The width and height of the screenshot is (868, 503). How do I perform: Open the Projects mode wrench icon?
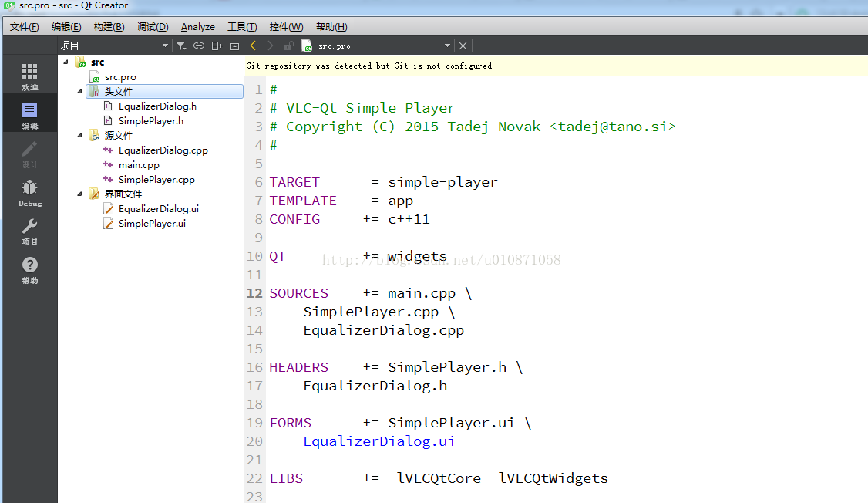click(x=29, y=226)
